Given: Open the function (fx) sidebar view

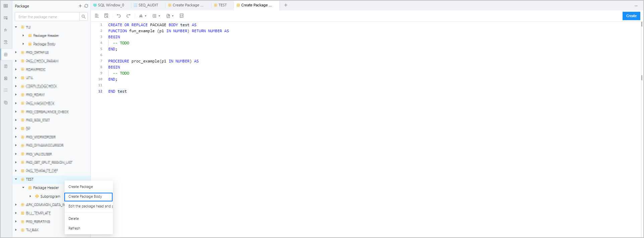Looking at the screenshot, I should tap(6, 30).
